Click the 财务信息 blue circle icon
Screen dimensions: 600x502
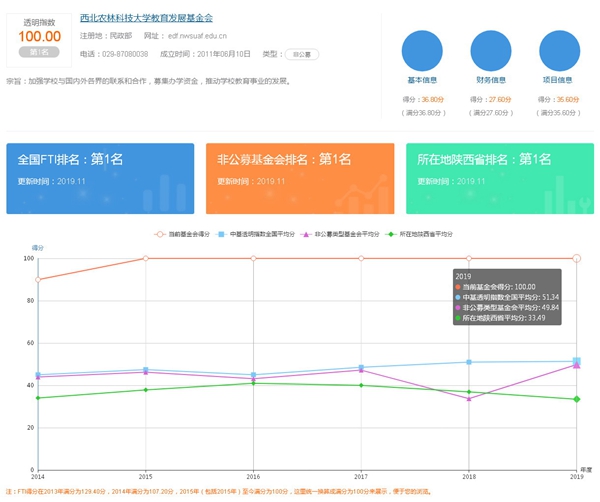[490, 52]
